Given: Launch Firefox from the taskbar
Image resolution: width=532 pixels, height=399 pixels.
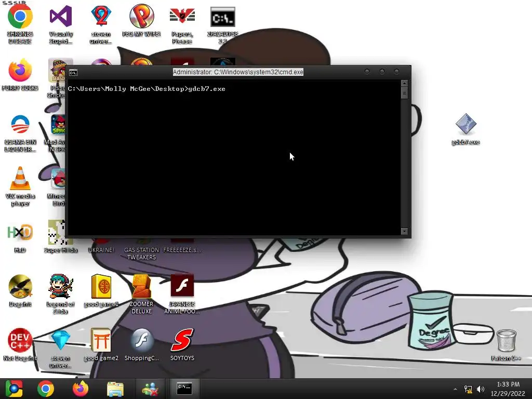Looking at the screenshot, I should [81, 389].
